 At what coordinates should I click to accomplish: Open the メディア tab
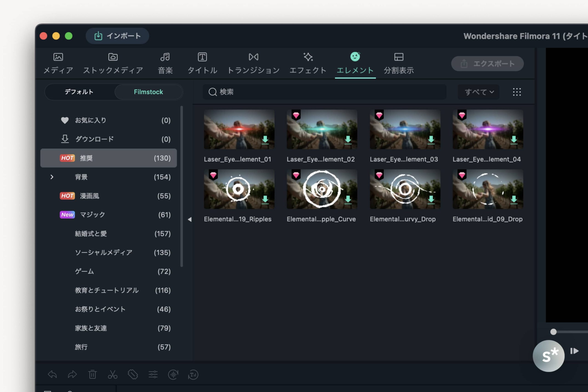coord(58,64)
